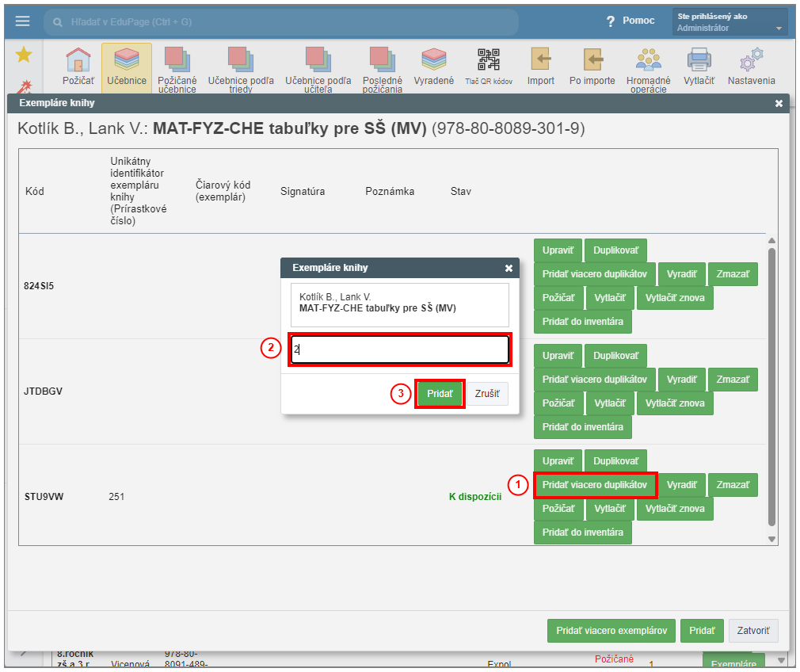This screenshot has height=672, width=800.
Task: Click the Požičať house icon
Action: (x=78, y=60)
